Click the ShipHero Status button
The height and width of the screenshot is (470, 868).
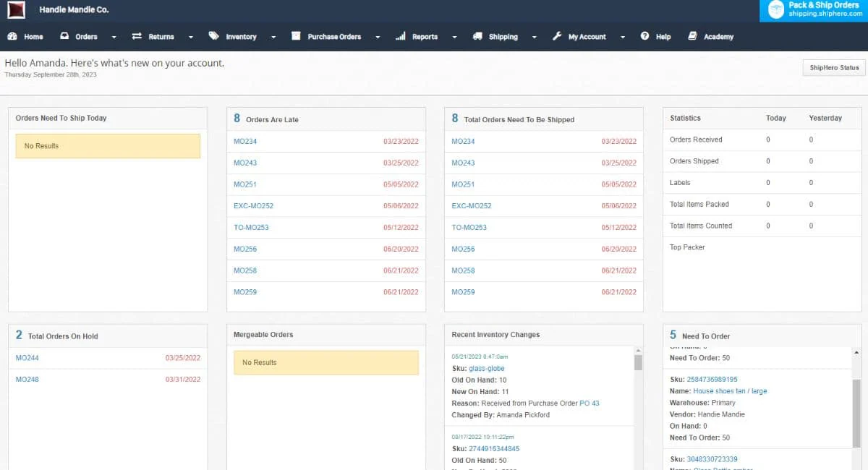point(834,67)
